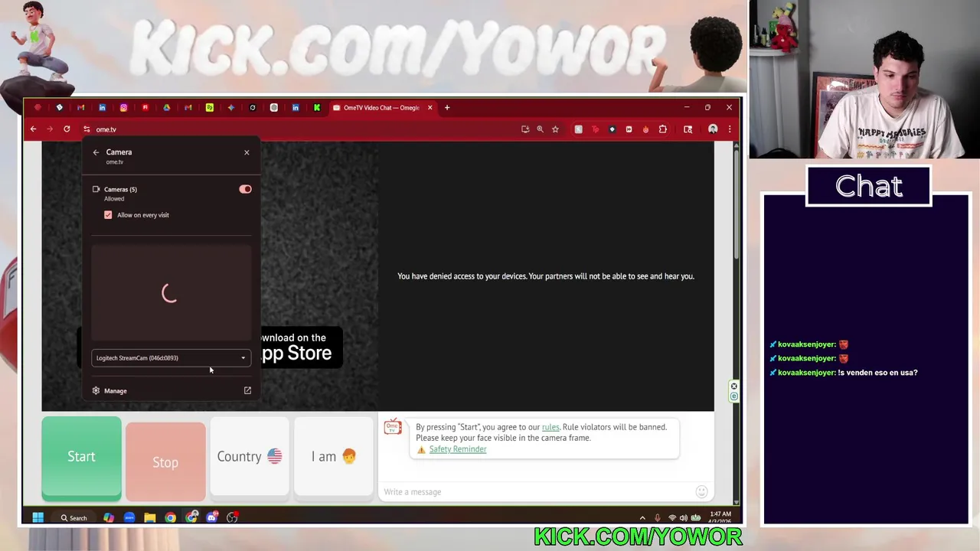Open the Windows Start menu
980x551 pixels.
tap(38, 518)
